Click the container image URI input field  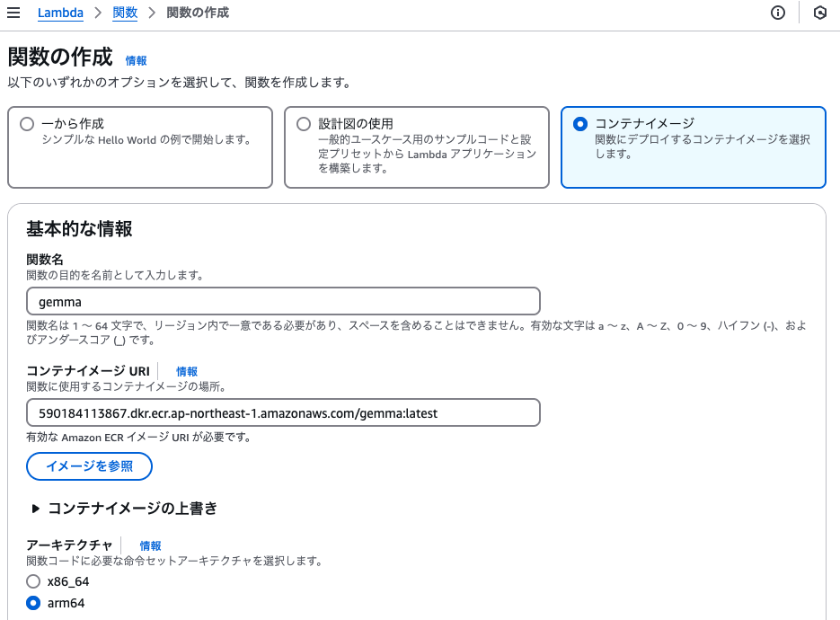click(283, 412)
